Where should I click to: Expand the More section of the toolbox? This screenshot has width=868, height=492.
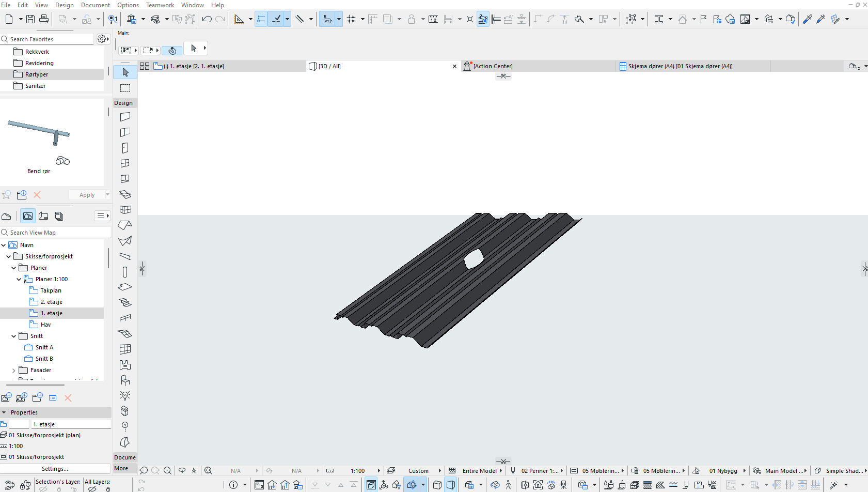[x=121, y=468]
